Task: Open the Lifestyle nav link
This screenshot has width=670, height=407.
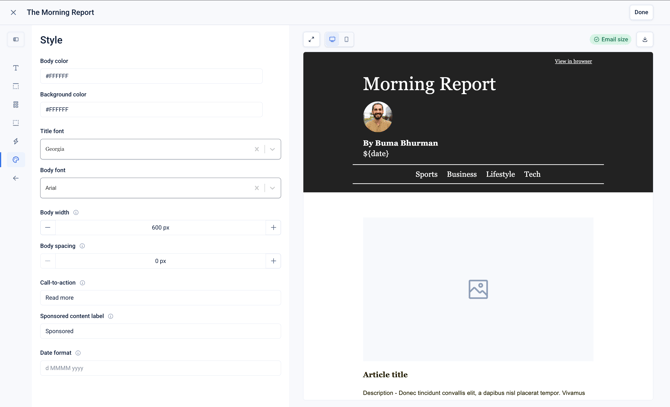Action: (x=500, y=174)
